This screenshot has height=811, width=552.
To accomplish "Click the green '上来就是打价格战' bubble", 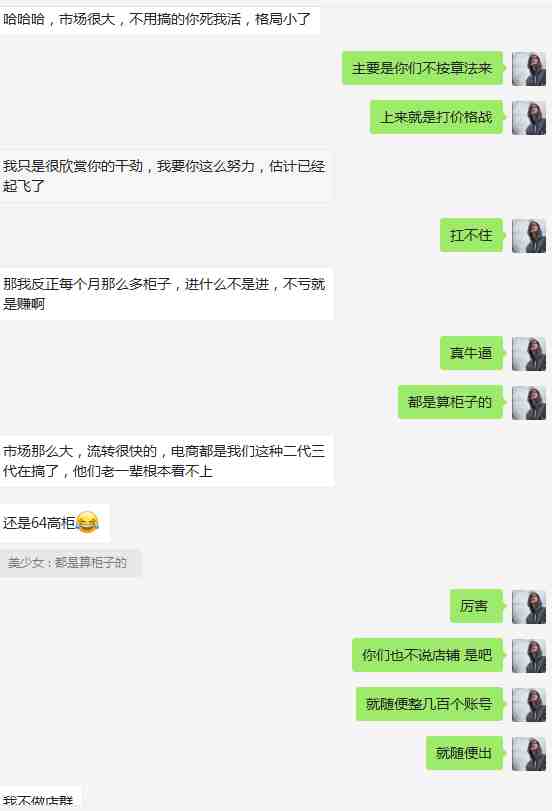I will point(437,117).
